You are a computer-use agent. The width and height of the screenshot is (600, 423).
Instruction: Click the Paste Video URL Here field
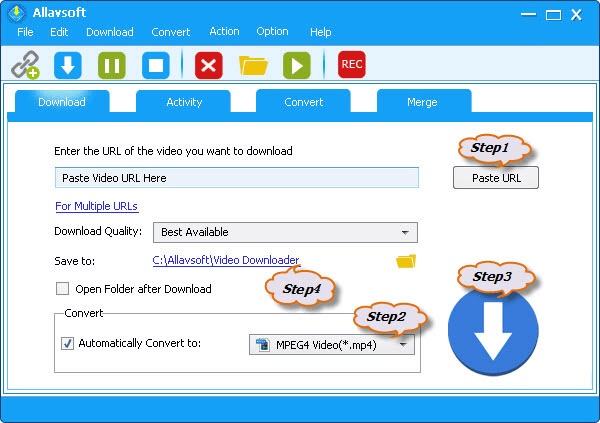click(x=237, y=178)
